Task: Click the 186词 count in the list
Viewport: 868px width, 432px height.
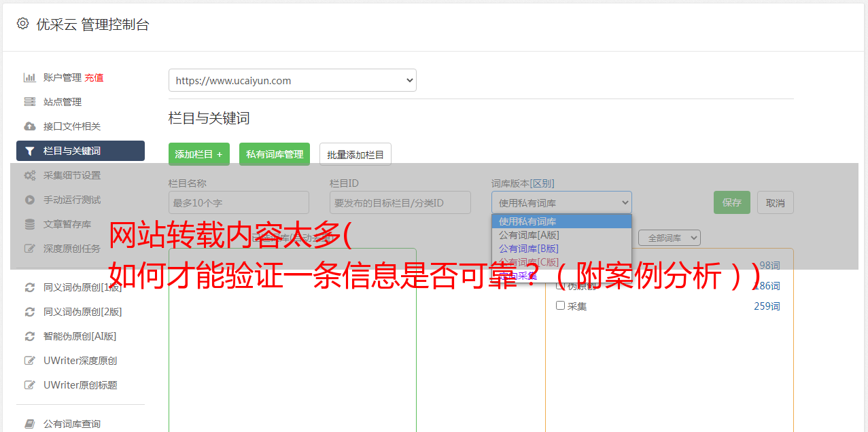Action: click(767, 286)
